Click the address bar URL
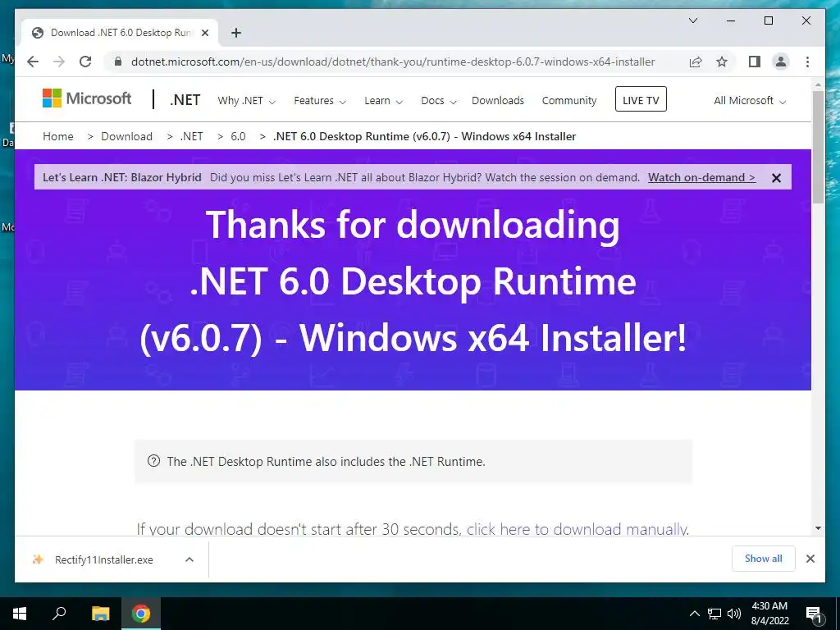The height and width of the screenshot is (630, 840). coord(393,62)
